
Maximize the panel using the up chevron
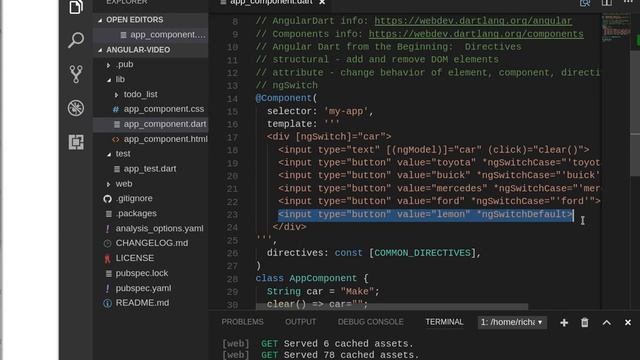coord(607,322)
